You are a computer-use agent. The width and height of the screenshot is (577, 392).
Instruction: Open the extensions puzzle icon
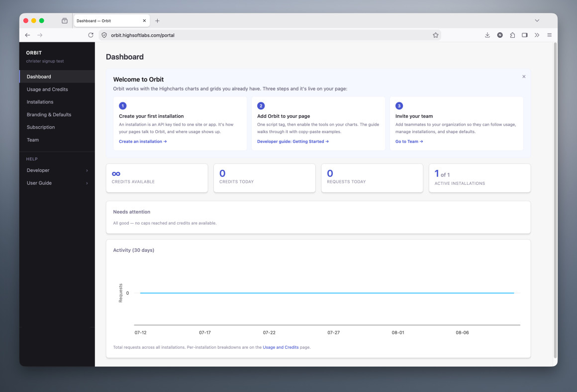(512, 35)
